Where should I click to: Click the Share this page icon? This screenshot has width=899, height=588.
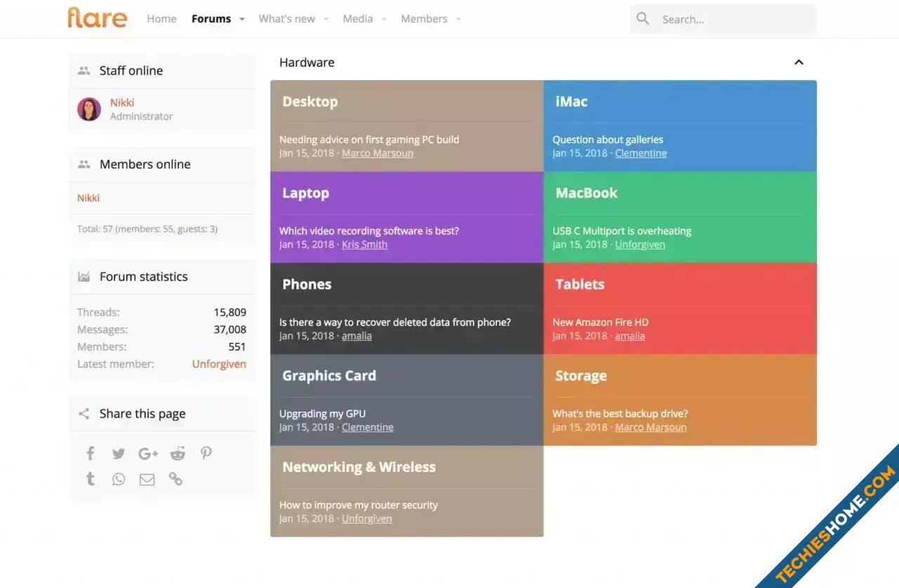pyautogui.click(x=84, y=414)
